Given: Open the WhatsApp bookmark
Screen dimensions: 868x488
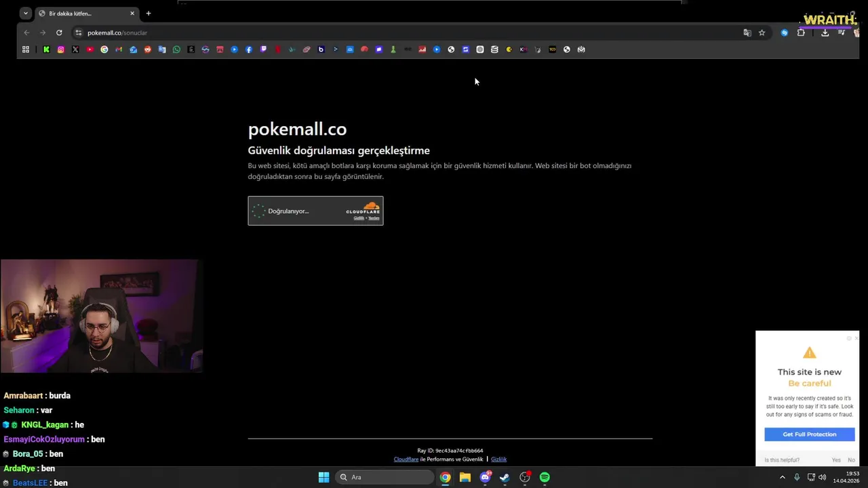Looking at the screenshot, I should (177, 49).
